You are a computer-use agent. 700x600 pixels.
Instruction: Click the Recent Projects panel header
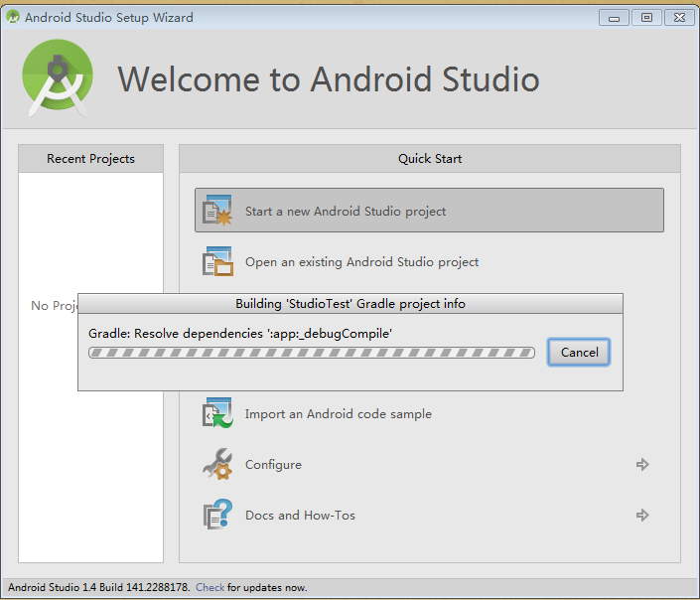point(90,158)
